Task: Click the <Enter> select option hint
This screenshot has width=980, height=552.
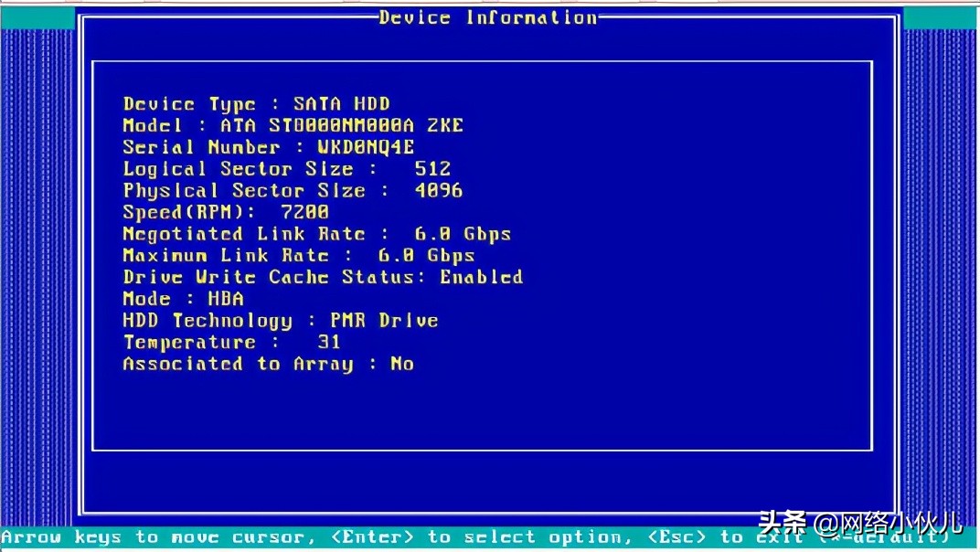Action: click(475, 537)
